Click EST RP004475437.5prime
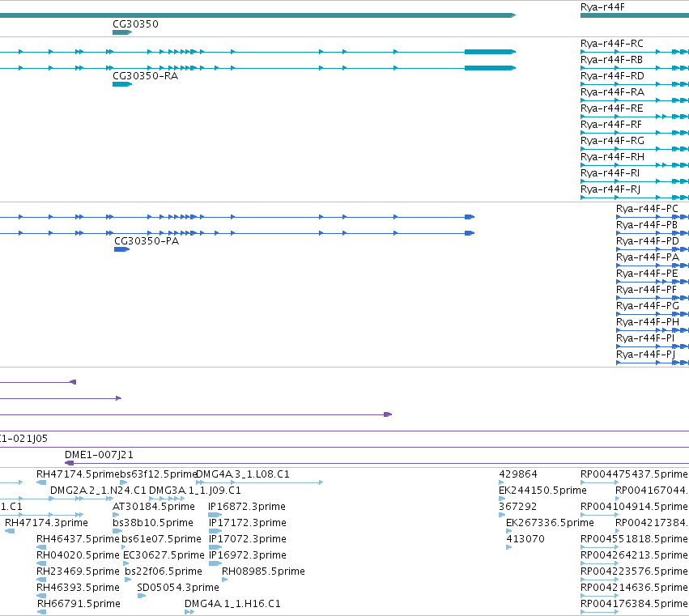The image size is (689, 616). click(634, 474)
